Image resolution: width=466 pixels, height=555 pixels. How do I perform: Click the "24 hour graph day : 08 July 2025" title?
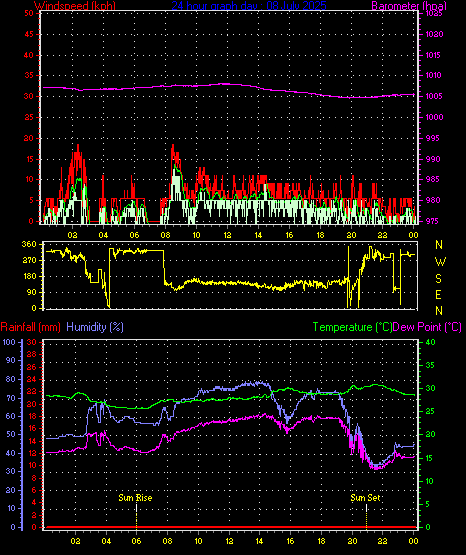tap(249, 5)
